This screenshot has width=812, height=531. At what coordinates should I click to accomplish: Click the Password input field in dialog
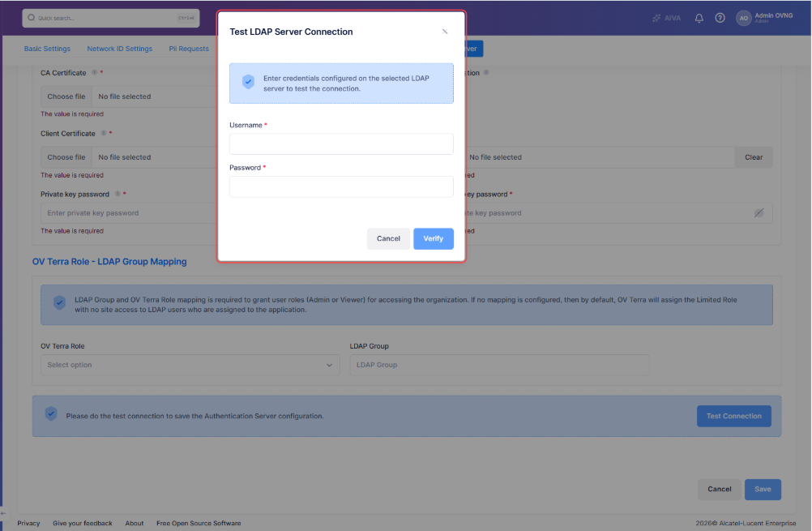(x=341, y=186)
